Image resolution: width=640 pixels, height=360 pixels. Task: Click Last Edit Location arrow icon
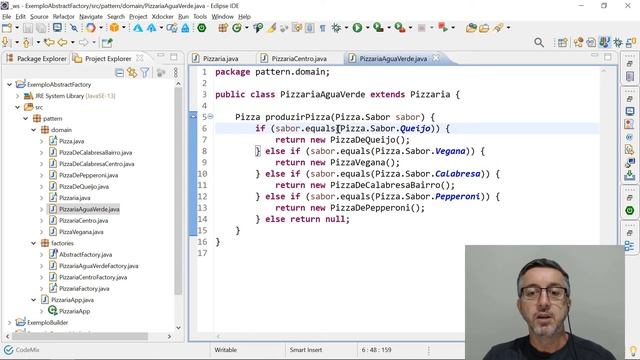click(x=49, y=42)
